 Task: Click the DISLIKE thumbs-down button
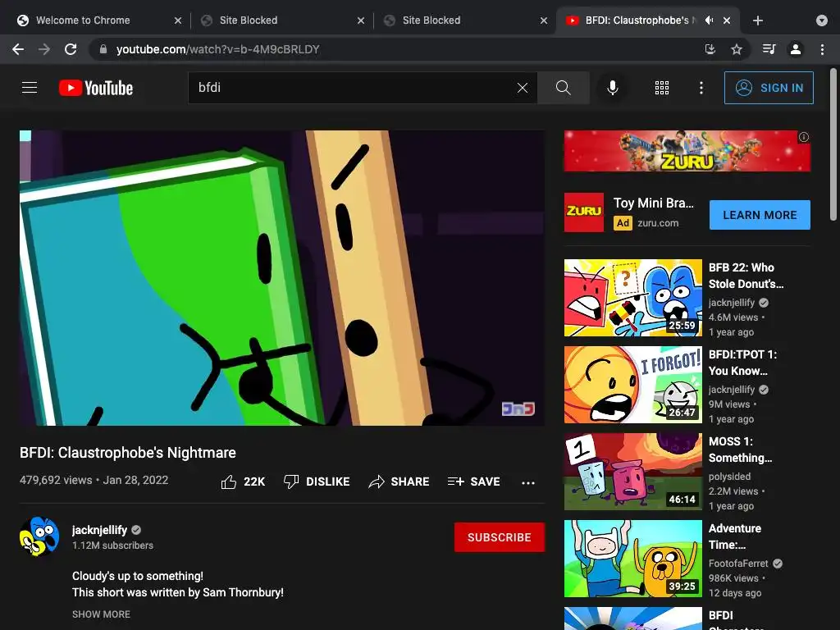[317, 482]
